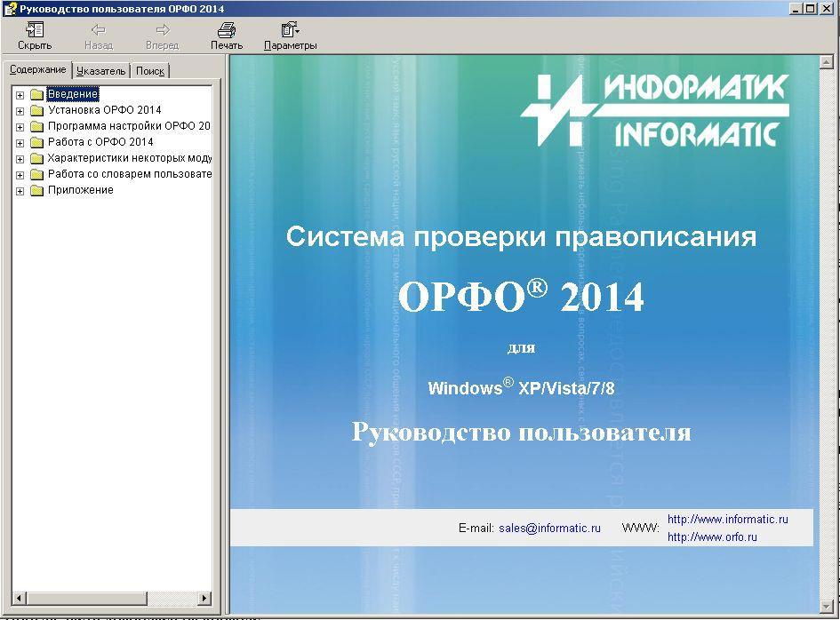Click the Печать (Print) toolbar icon

click(x=227, y=30)
